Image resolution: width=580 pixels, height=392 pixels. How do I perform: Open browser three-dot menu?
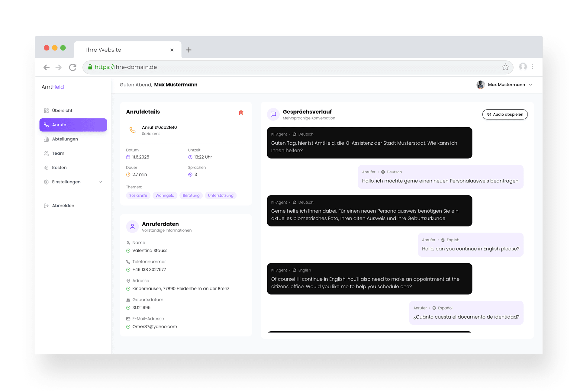point(532,67)
